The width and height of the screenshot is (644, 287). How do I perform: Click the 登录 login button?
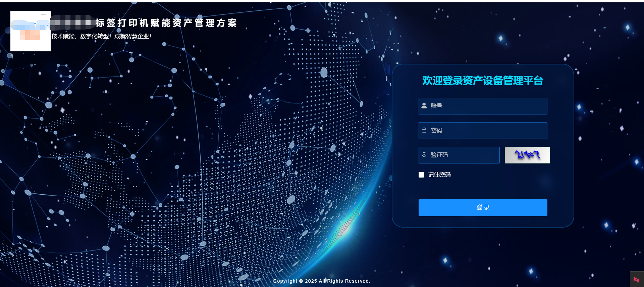(483, 207)
